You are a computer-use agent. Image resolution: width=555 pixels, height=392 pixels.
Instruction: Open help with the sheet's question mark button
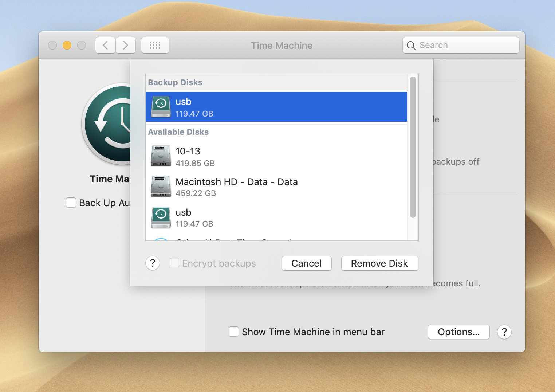[x=153, y=263]
